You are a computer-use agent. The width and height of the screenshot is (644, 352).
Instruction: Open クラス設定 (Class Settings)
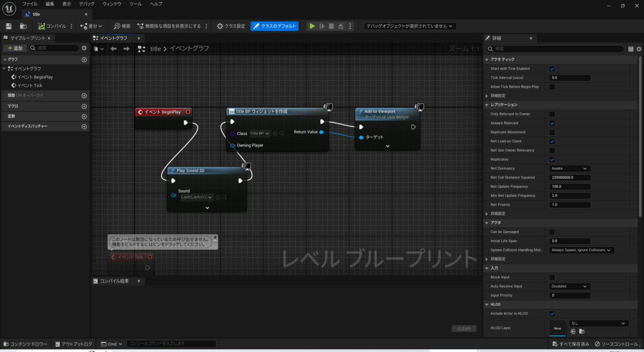(231, 26)
